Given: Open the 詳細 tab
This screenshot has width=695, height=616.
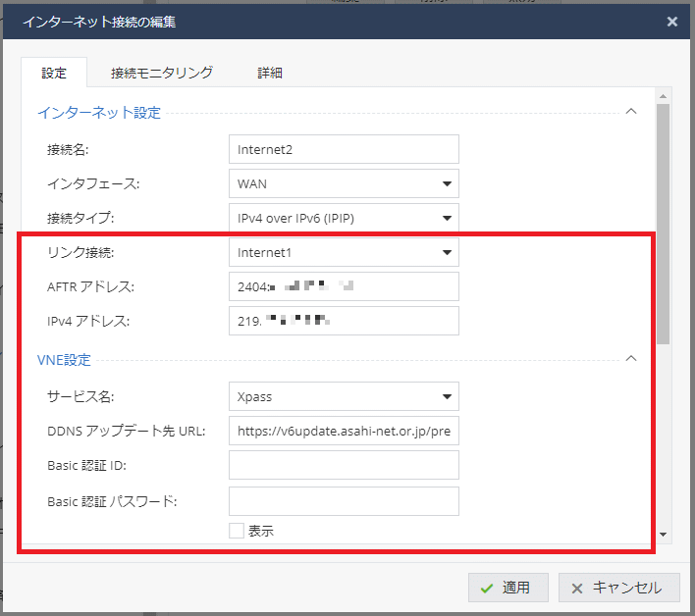Looking at the screenshot, I should [x=271, y=73].
